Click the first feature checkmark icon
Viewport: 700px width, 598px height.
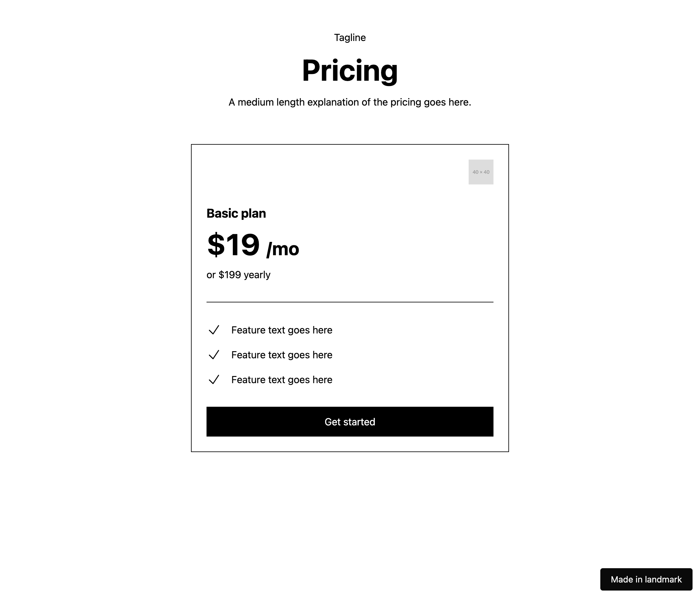click(214, 330)
